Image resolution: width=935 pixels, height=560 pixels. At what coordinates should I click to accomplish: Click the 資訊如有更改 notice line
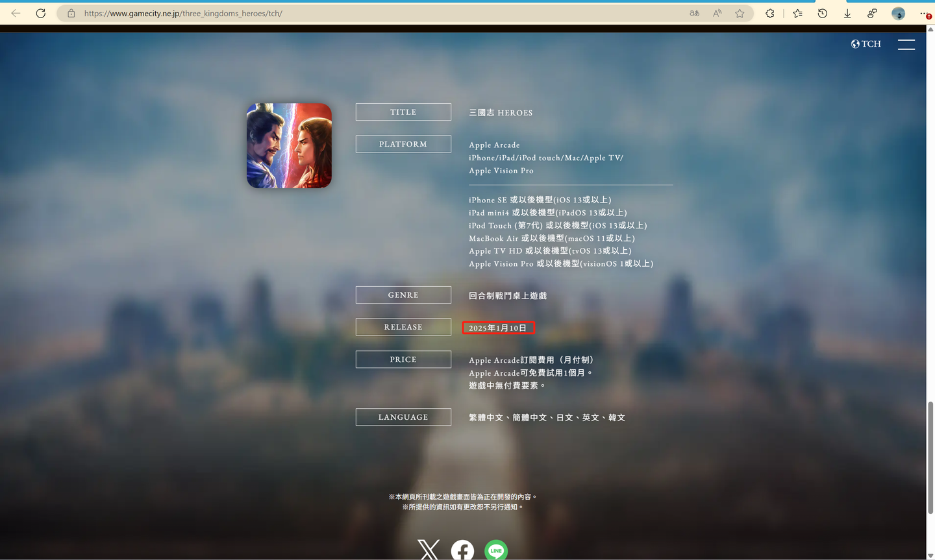coord(462,507)
